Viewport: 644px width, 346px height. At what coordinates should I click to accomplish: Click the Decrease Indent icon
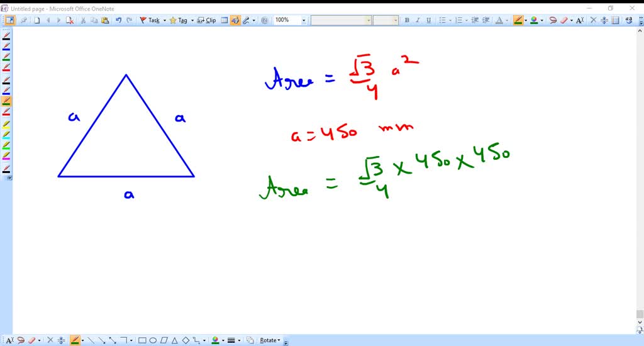[x=475, y=20]
